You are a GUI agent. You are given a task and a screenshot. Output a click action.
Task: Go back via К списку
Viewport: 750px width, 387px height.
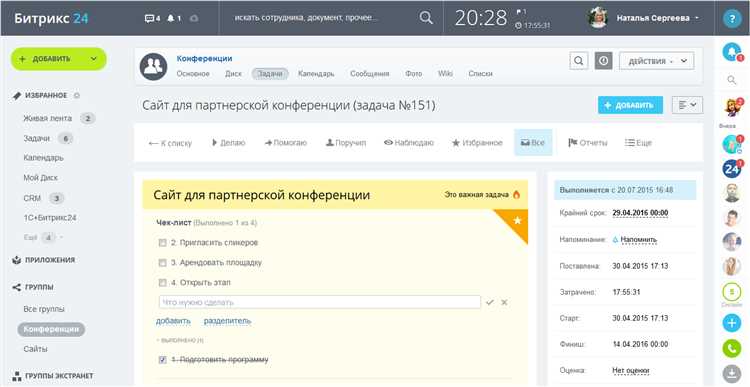[x=170, y=143]
